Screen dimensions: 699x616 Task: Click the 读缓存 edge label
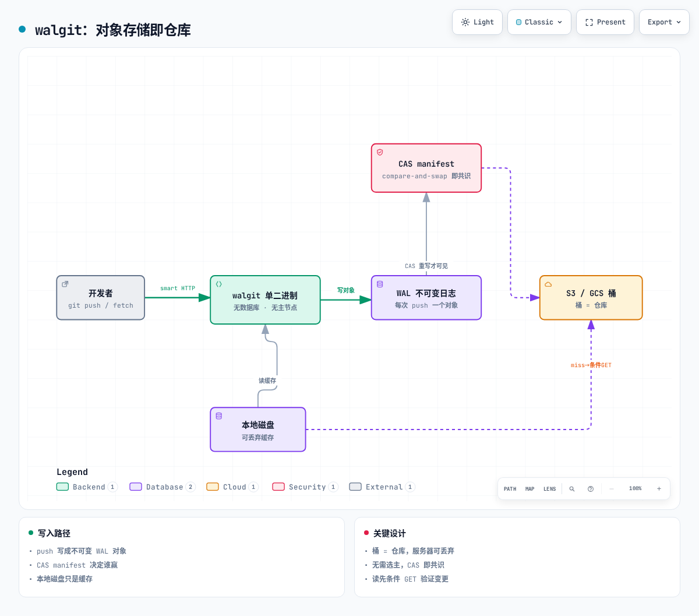pyautogui.click(x=267, y=381)
